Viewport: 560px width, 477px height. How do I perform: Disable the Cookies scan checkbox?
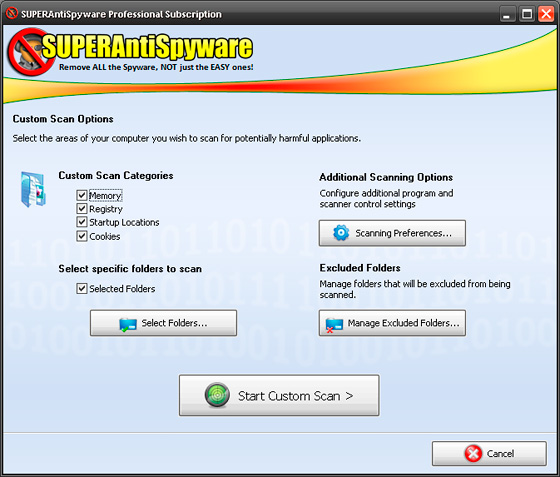pyautogui.click(x=82, y=236)
